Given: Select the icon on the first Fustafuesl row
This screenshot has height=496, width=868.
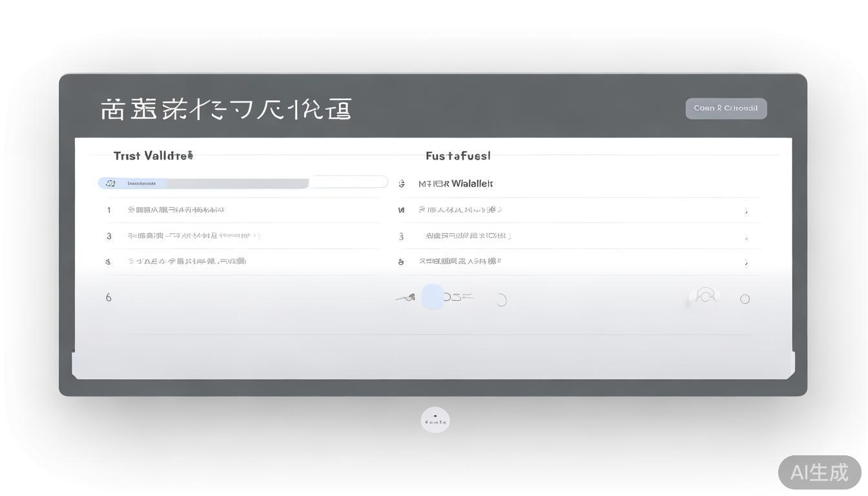Looking at the screenshot, I should click(401, 210).
